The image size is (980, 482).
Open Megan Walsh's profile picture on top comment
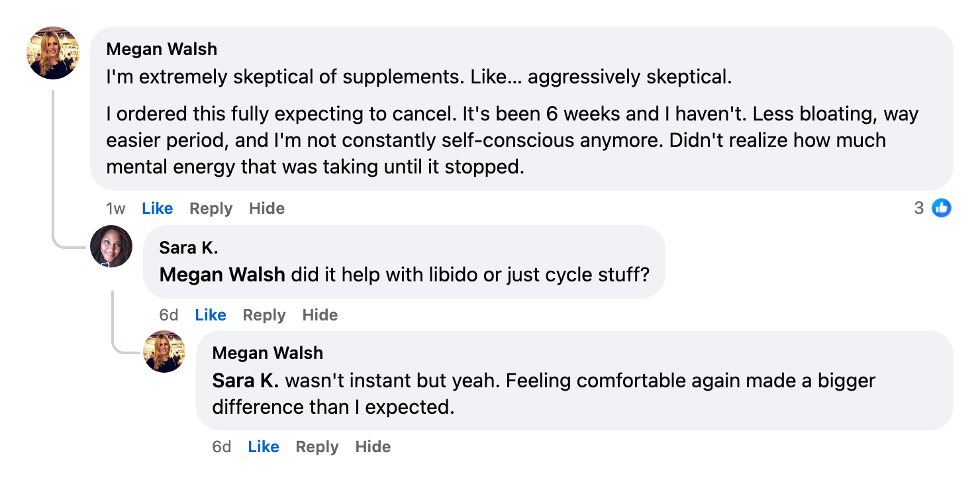pyautogui.click(x=53, y=52)
